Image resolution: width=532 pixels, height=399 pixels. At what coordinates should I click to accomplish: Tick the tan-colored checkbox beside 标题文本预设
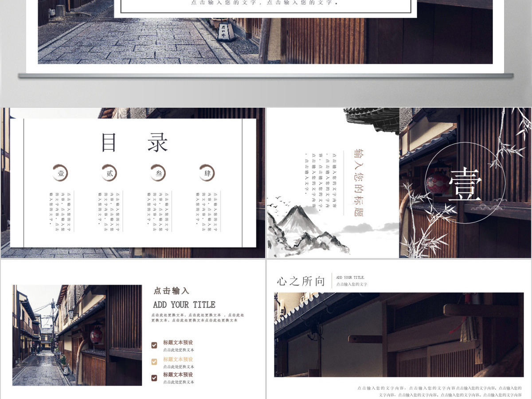(154, 362)
